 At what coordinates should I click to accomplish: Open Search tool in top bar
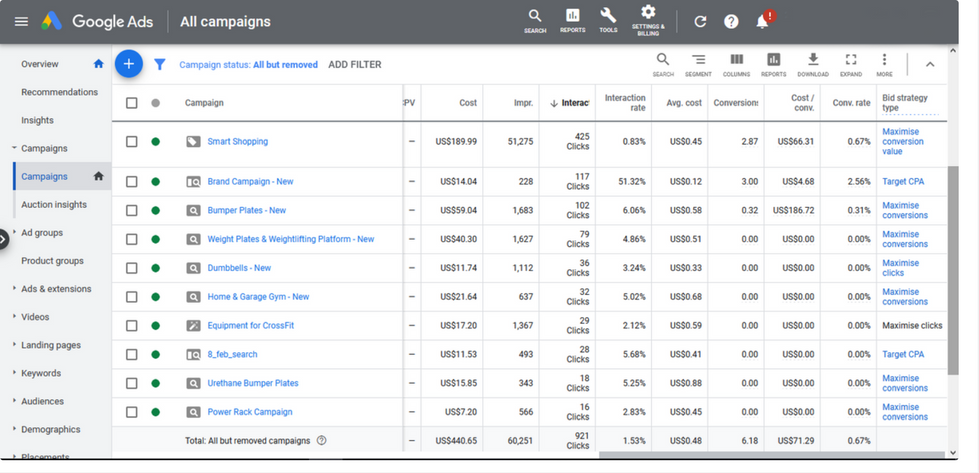point(535,21)
